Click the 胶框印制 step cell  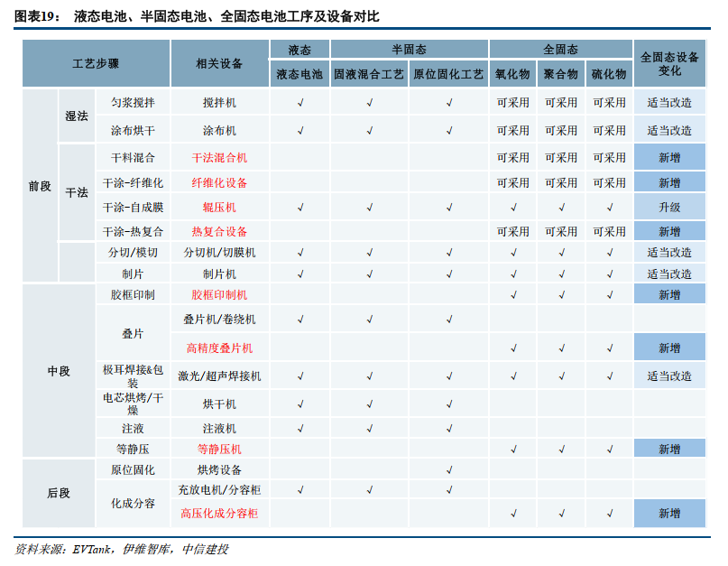tap(133, 294)
